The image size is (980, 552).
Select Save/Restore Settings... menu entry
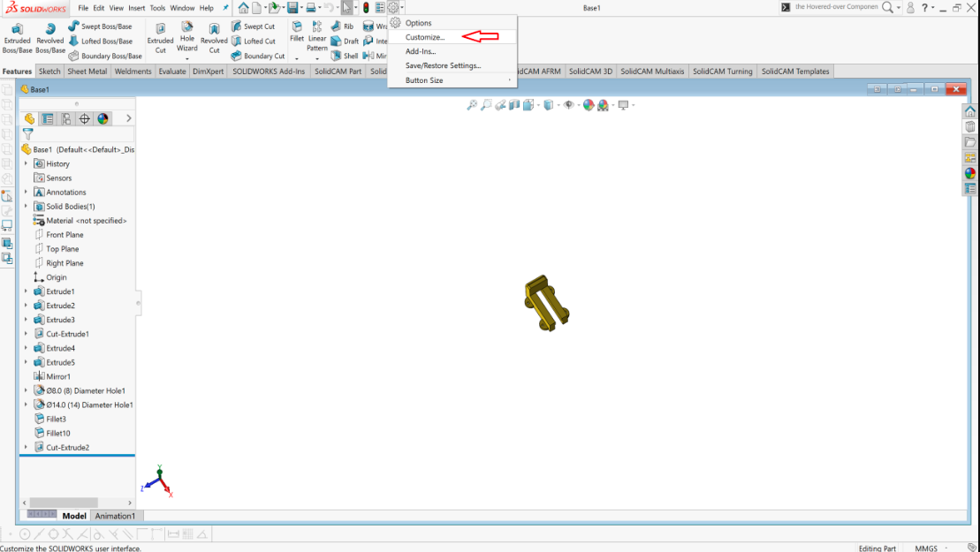(x=452, y=65)
